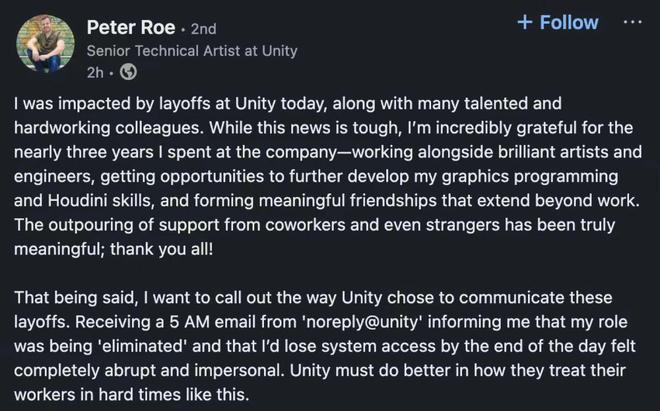Click the Peter Roe name link

pyautogui.click(x=130, y=27)
